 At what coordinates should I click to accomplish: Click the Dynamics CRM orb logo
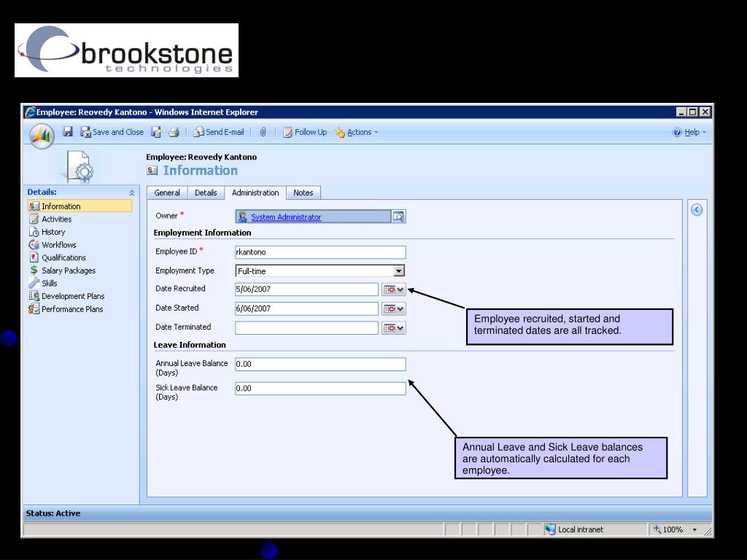click(x=42, y=136)
